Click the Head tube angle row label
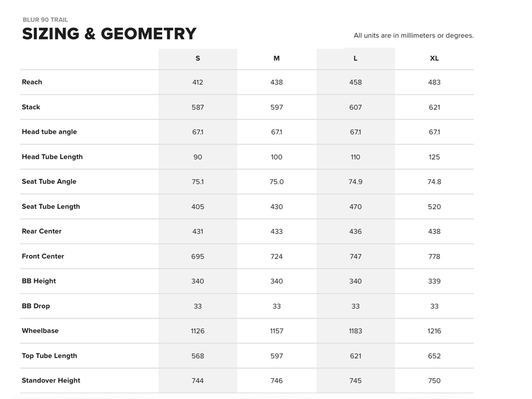 click(x=49, y=132)
